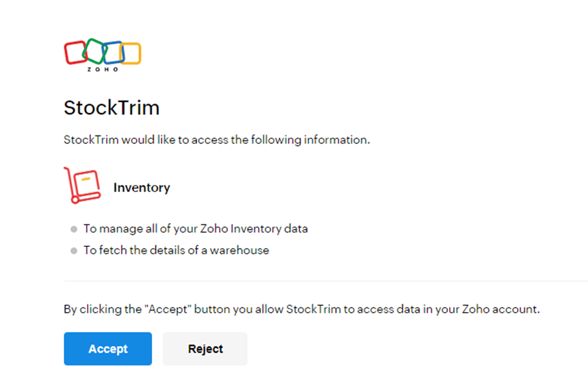Click the horizontal divider above the notice

click(x=326, y=281)
